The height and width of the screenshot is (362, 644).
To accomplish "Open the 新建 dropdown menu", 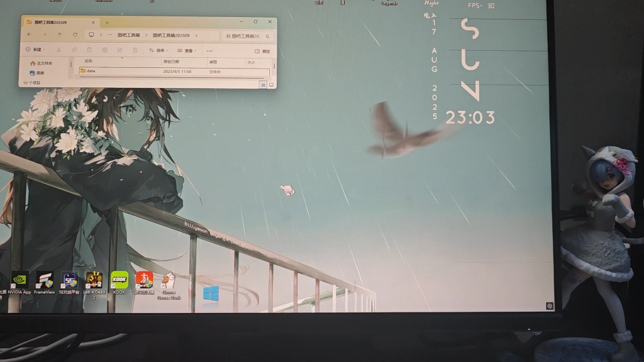I will point(35,49).
